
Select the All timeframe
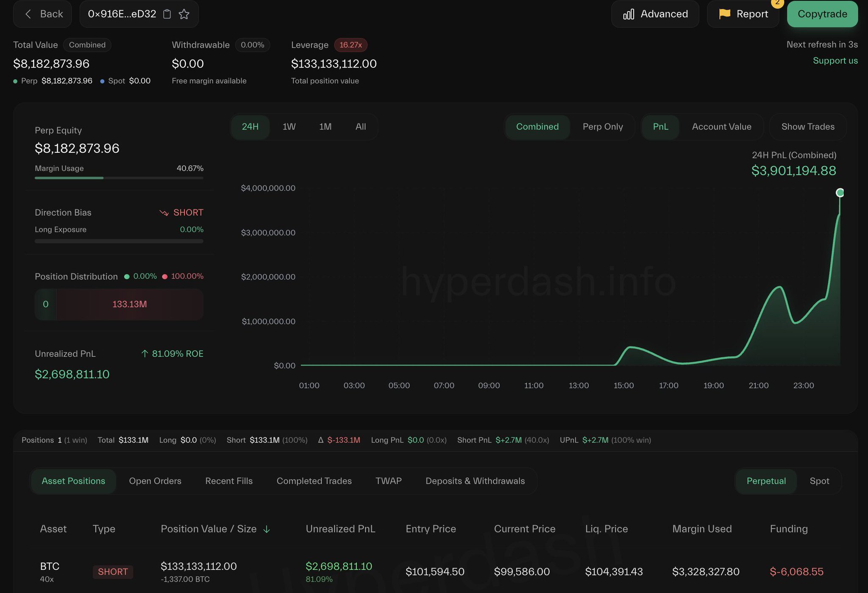click(x=361, y=127)
